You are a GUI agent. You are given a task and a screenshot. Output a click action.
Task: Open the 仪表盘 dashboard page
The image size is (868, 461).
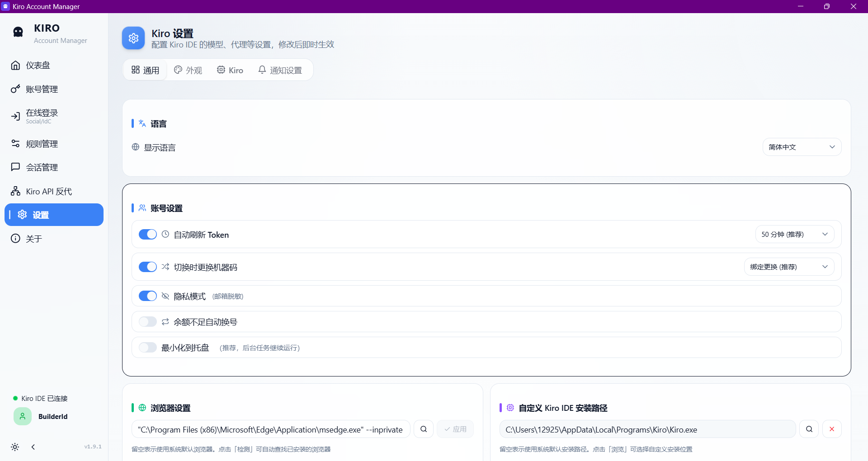(54, 65)
